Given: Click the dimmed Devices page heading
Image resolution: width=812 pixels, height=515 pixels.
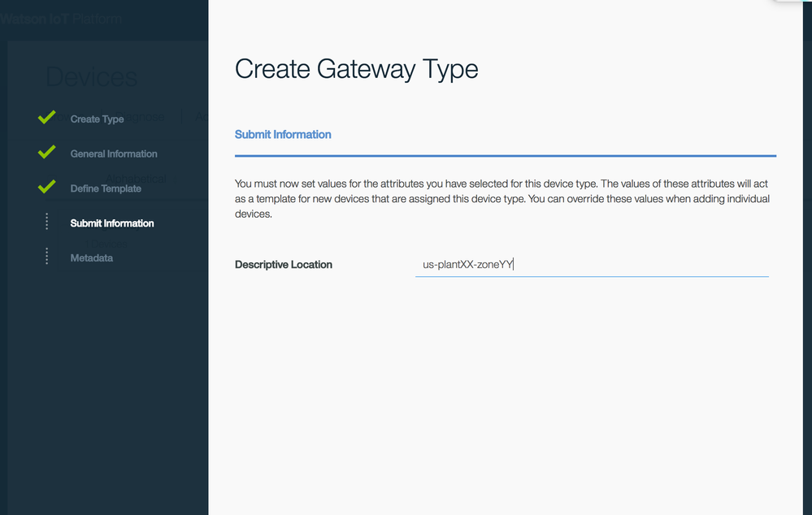Looking at the screenshot, I should [91, 78].
